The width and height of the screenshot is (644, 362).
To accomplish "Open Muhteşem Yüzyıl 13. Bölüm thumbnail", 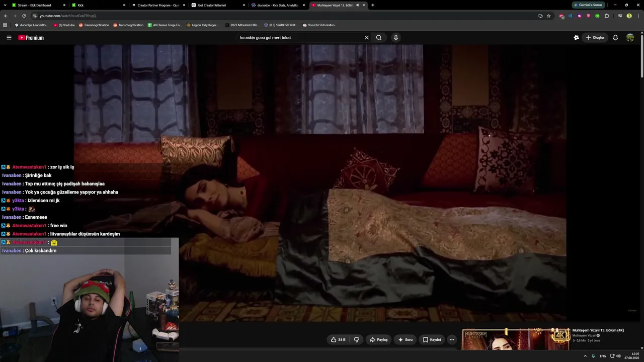I will [x=516, y=340].
